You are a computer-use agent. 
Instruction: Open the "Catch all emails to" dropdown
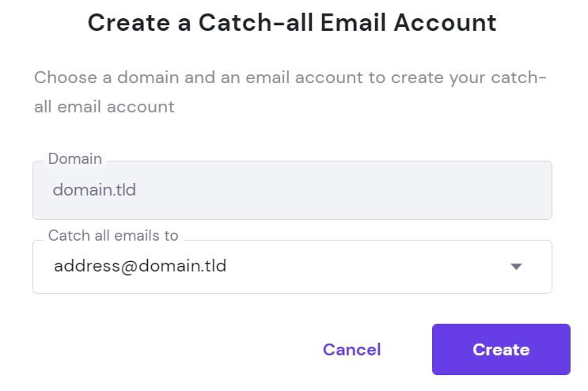(x=291, y=267)
